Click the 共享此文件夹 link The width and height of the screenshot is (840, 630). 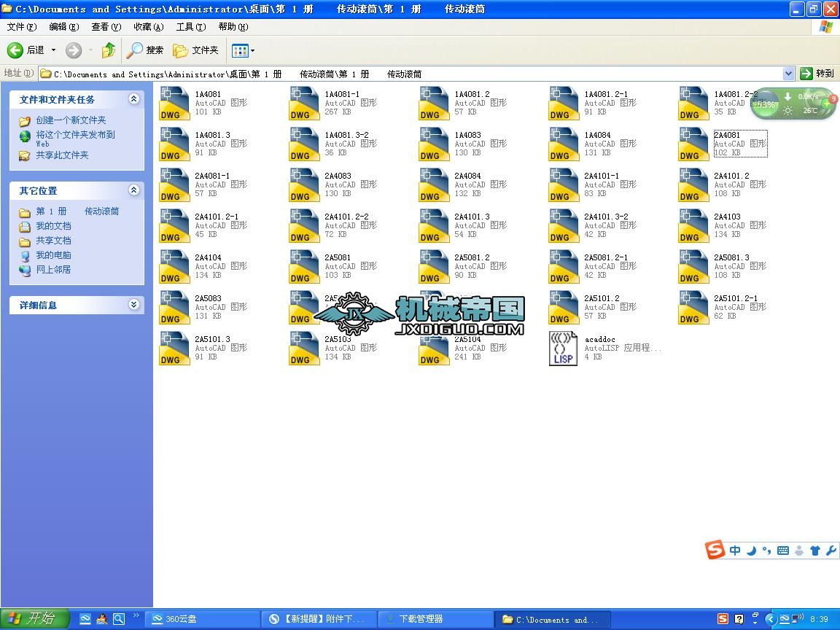pyautogui.click(x=62, y=155)
